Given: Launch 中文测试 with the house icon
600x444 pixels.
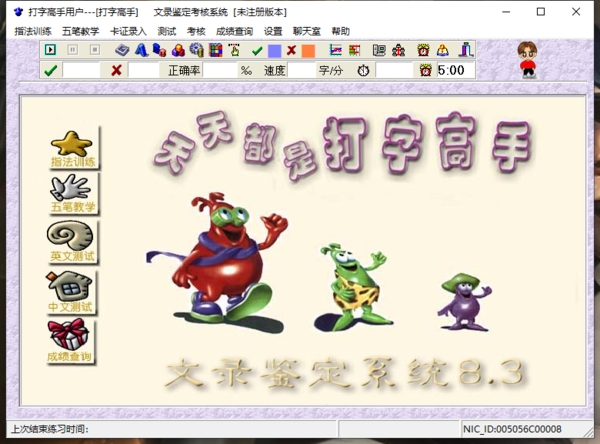Looking at the screenshot, I should click(x=73, y=292).
